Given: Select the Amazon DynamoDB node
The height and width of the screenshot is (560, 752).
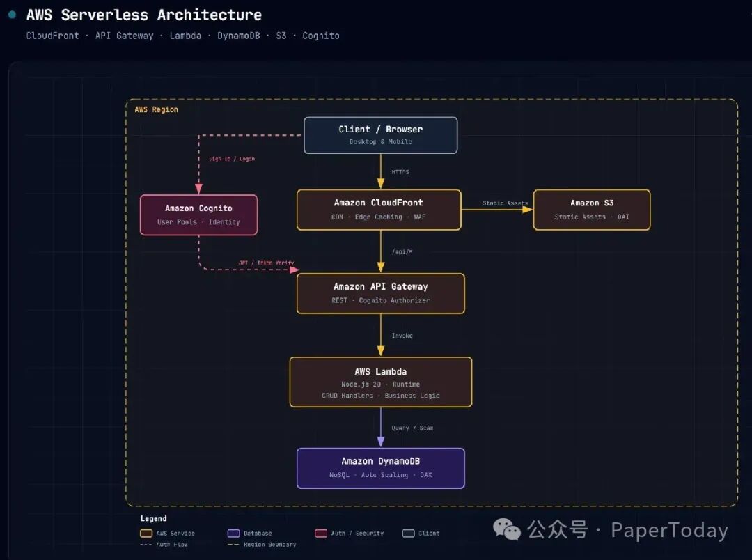Looking at the screenshot, I should tap(380, 468).
